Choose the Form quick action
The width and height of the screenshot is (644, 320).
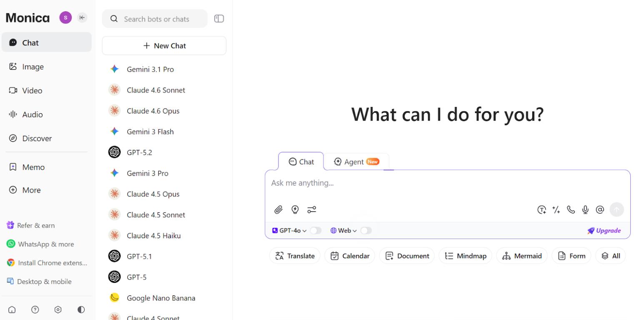pos(571,256)
